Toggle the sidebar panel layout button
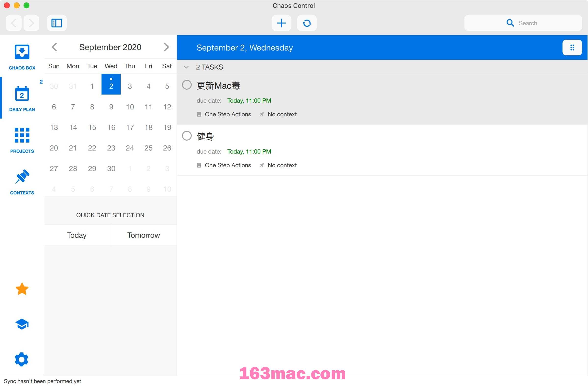 tap(57, 23)
